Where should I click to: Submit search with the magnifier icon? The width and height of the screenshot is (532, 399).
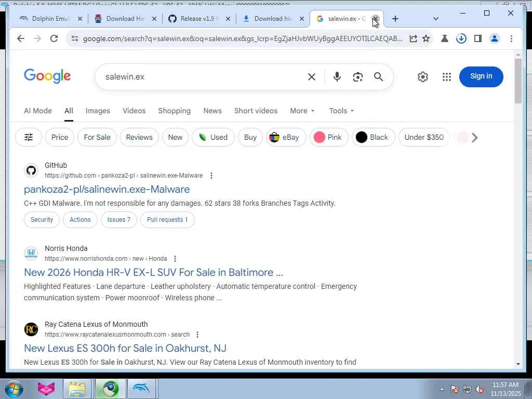(x=378, y=77)
